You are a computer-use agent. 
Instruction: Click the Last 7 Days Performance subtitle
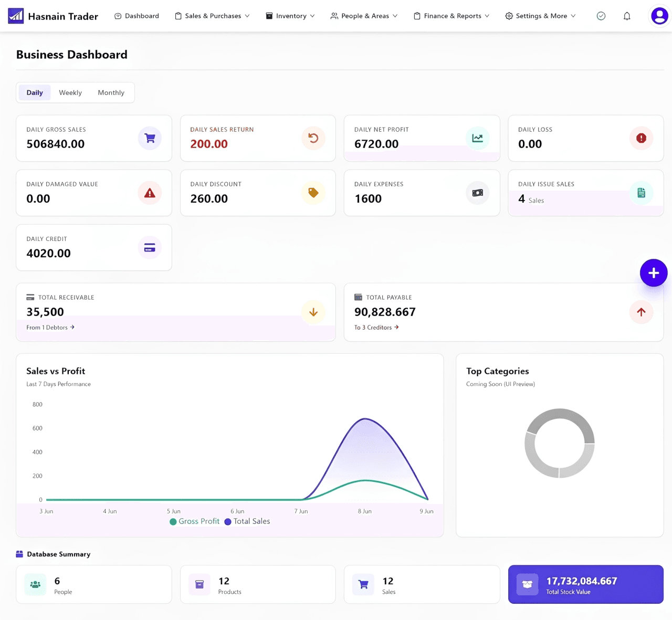(x=58, y=384)
